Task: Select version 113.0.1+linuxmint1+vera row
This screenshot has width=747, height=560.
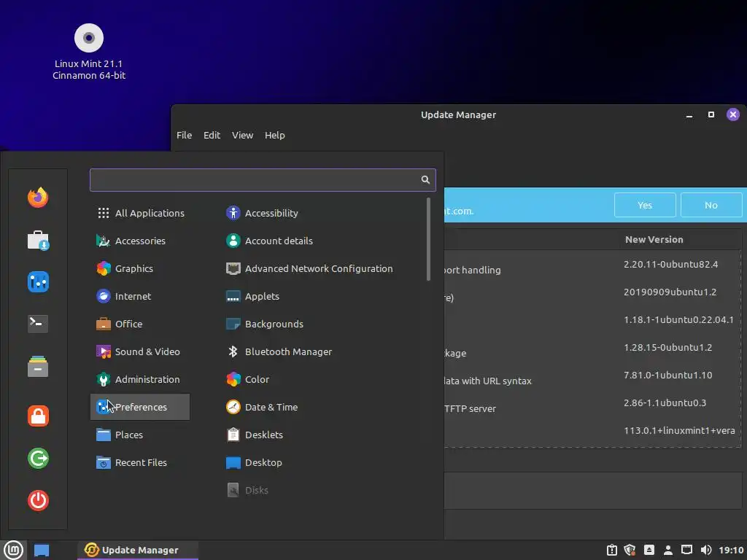Action: coord(679,430)
